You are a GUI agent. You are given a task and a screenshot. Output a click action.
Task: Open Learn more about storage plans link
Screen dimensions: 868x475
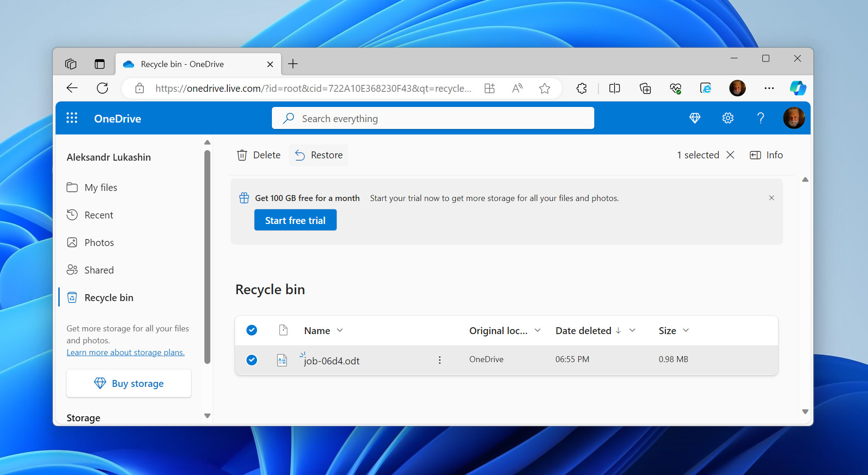(x=125, y=352)
